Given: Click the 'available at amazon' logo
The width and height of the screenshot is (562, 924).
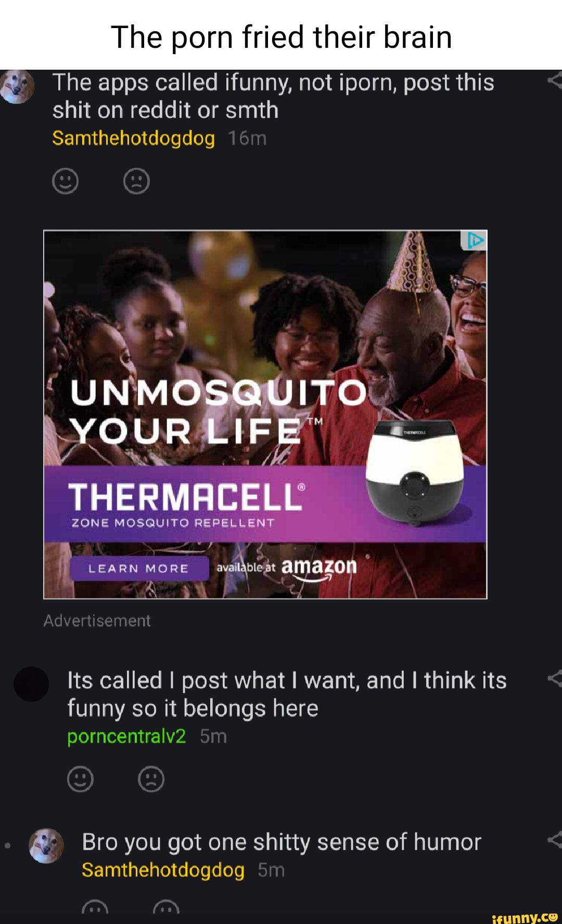Looking at the screenshot, I should (x=287, y=567).
